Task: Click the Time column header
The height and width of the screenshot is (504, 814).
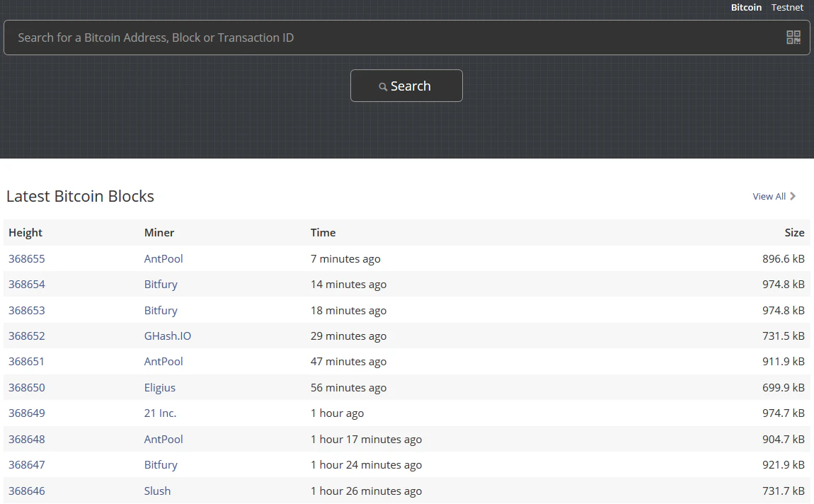Action: click(x=323, y=233)
